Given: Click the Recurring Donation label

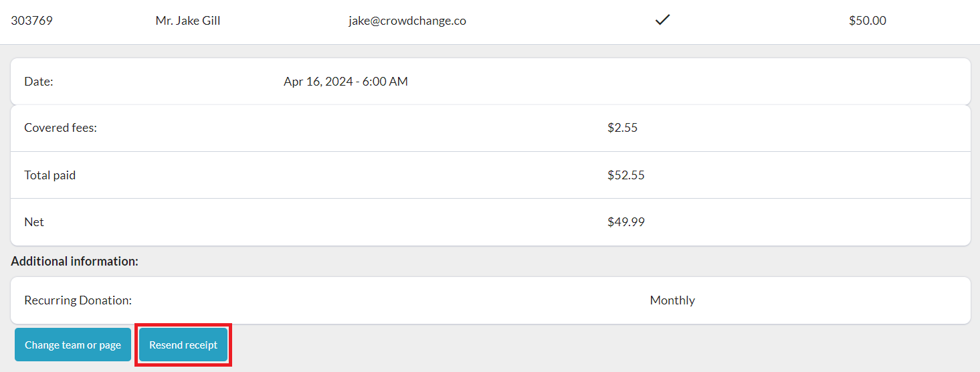Looking at the screenshot, I should pyautogui.click(x=78, y=300).
